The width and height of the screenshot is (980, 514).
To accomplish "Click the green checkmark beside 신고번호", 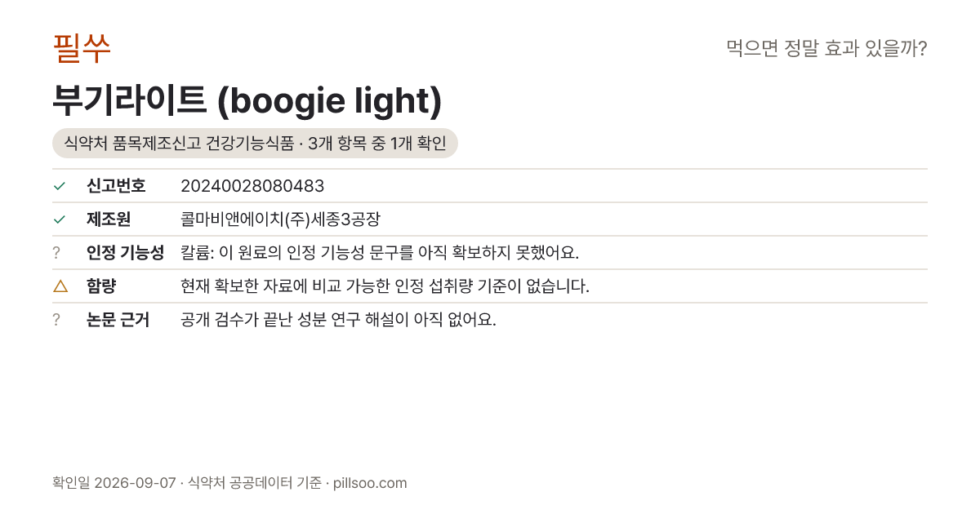I will 59,186.
